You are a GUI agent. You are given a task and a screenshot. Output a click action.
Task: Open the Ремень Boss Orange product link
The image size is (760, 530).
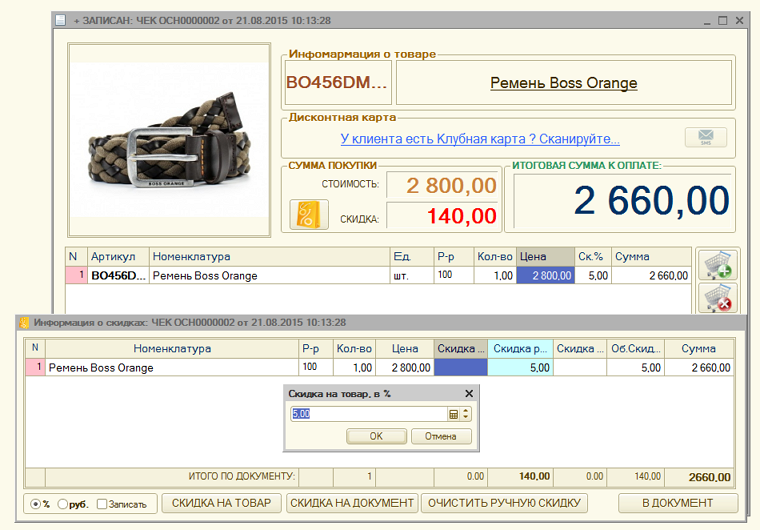point(563,83)
